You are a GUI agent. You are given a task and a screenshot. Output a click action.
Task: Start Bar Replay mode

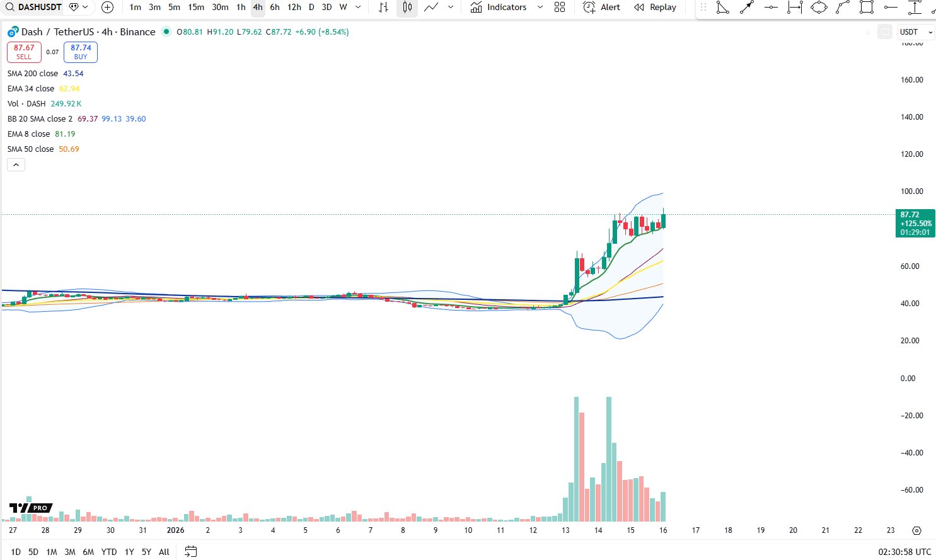pyautogui.click(x=656, y=7)
